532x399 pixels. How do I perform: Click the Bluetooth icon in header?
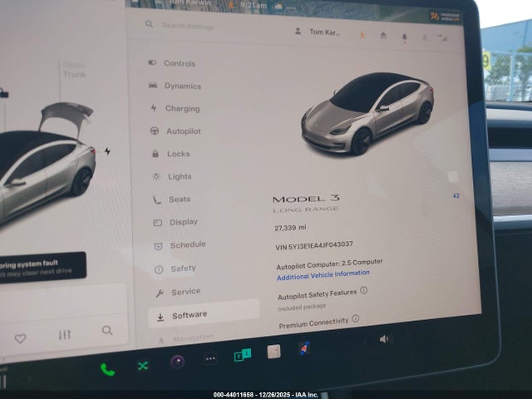[425, 37]
